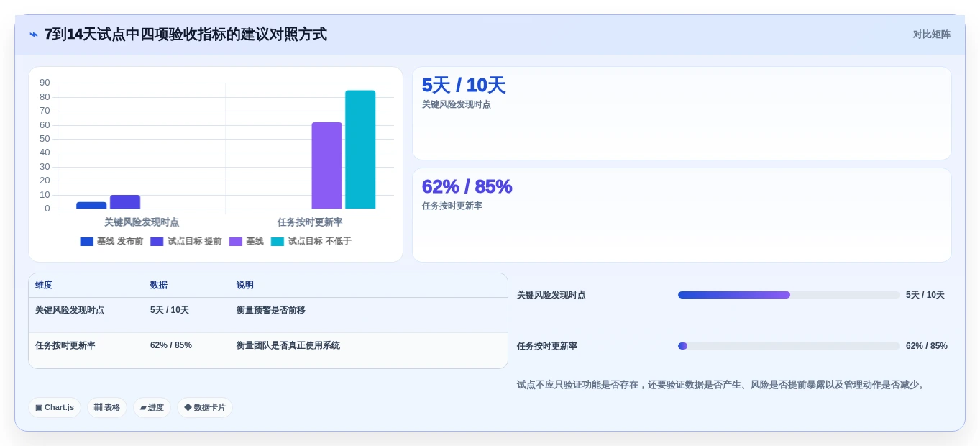
Task: Click the short indigo 试点目标 bar
Action: pos(125,202)
